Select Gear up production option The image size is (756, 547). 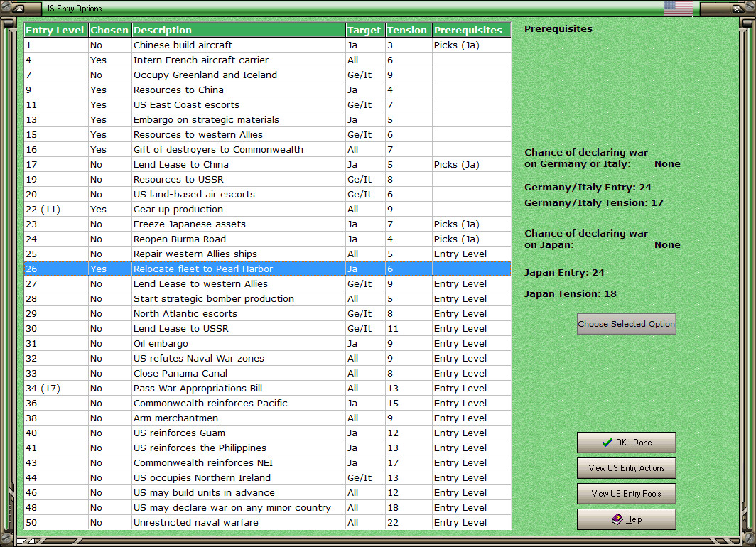coord(268,209)
